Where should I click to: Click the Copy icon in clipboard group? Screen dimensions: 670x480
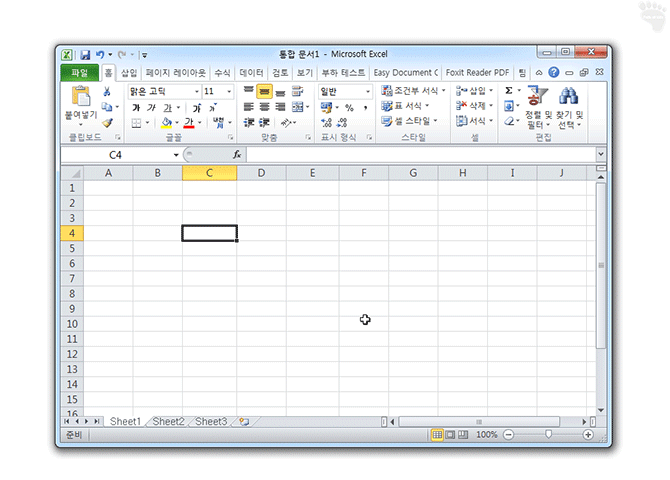click(x=107, y=107)
